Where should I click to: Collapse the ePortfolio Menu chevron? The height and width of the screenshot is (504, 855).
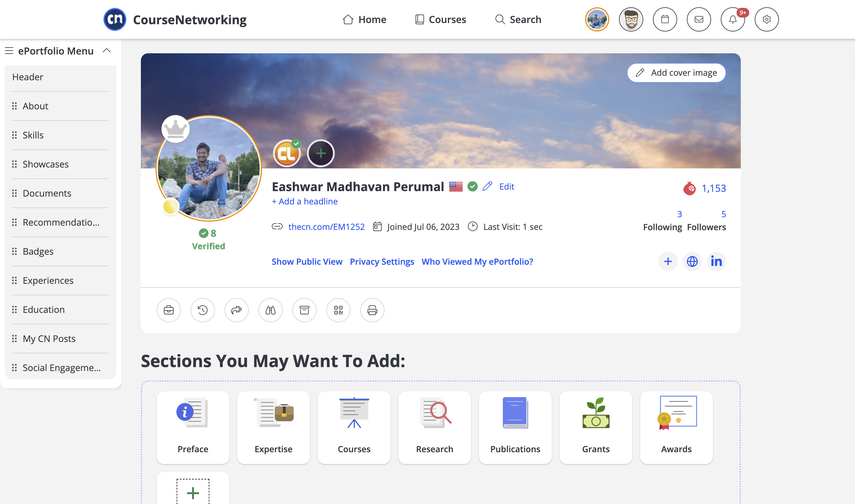coord(107,51)
